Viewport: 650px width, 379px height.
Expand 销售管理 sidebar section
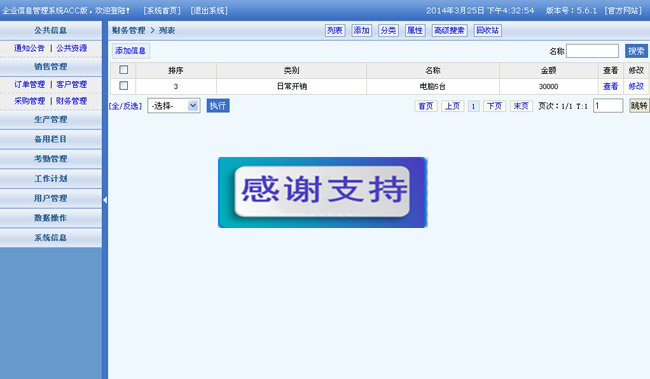51,66
